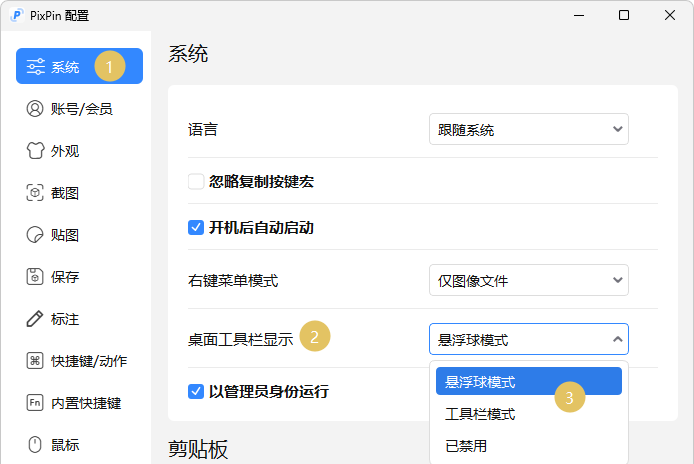
Task: Click the 右键菜单模式 label
Action: 233,281
